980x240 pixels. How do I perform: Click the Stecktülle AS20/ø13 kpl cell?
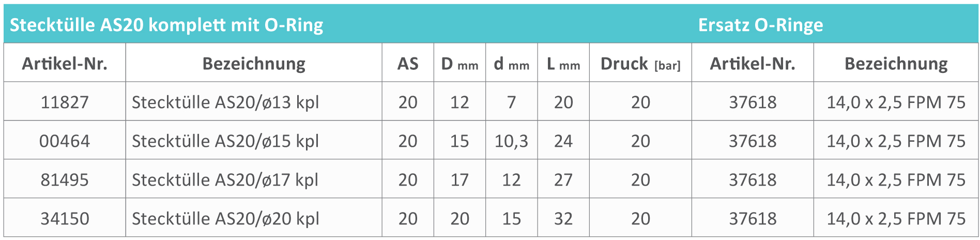point(225,102)
